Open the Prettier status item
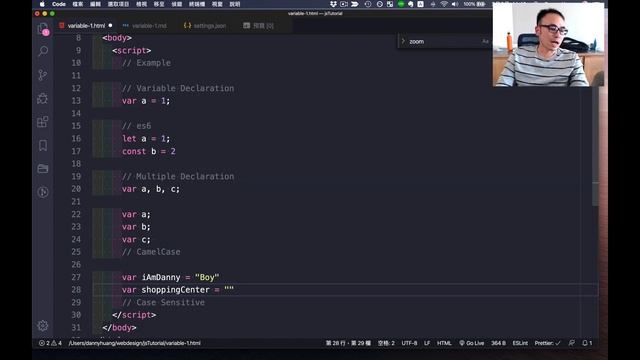This screenshot has width=640, height=360. 547,343
